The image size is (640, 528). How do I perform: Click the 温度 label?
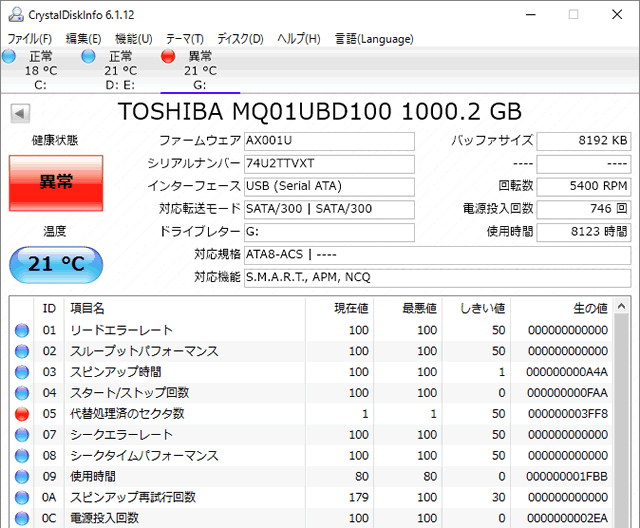coord(55,232)
